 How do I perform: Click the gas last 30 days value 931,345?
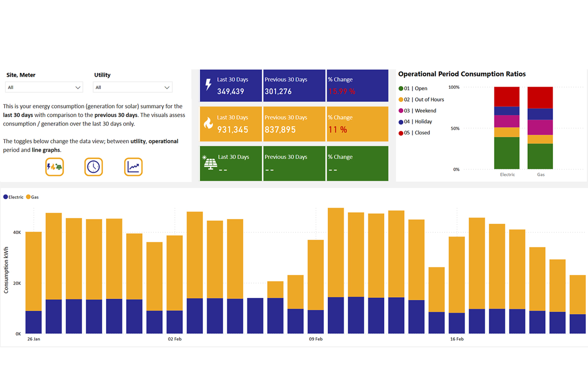coord(233,130)
